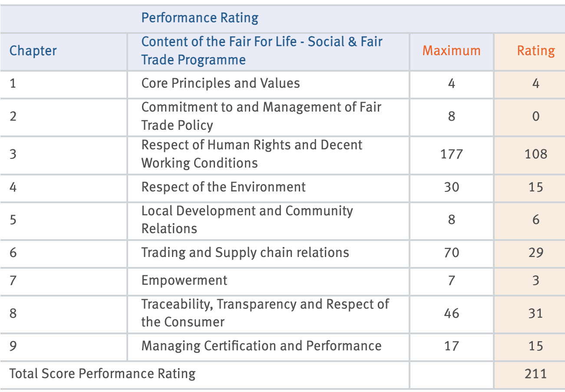This screenshot has width=565, height=392.
Task: Select the Core Principles and Values row
Action: (220, 83)
